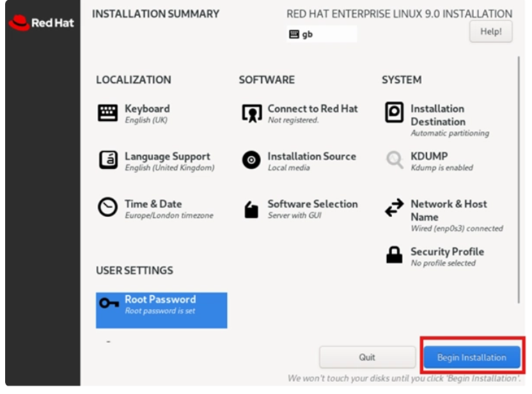Select the Root Password key icon

pyautogui.click(x=109, y=303)
